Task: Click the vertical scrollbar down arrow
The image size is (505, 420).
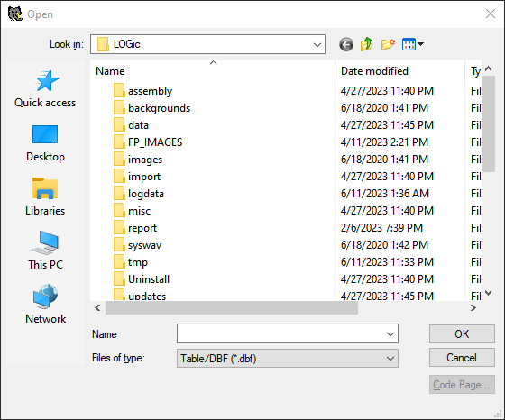Action: coord(488,293)
